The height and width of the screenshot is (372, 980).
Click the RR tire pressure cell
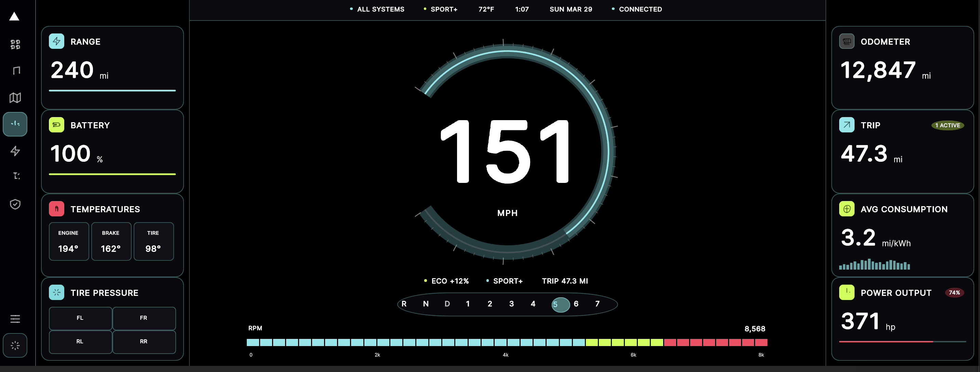(x=144, y=342)
